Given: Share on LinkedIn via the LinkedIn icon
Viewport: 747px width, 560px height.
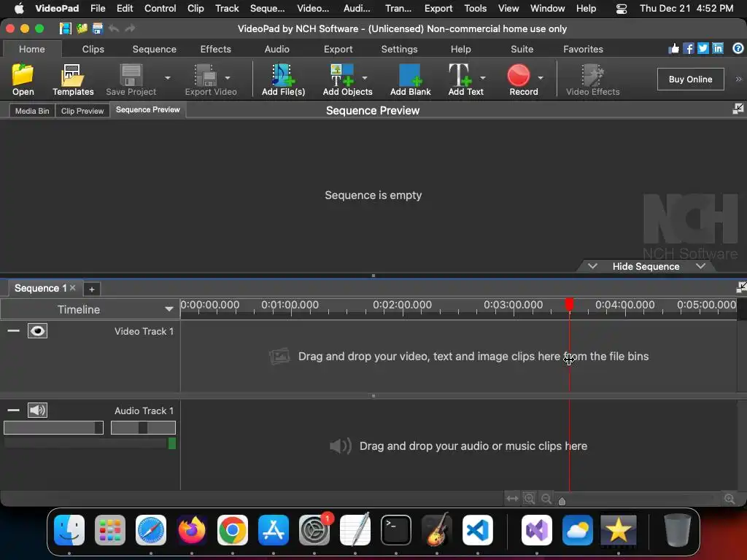Looking at the screenshot, I should tap(718, 49).
